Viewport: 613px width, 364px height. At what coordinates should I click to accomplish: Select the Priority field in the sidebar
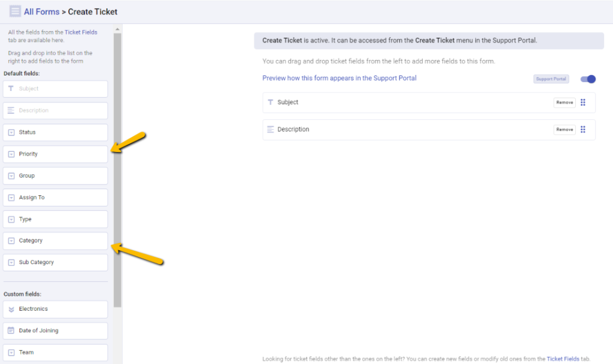click(55, 153)
